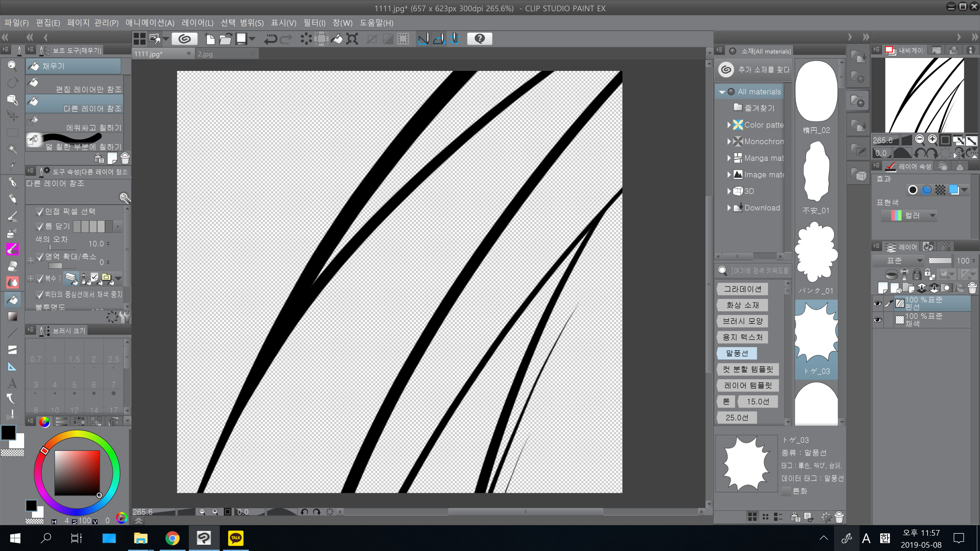Screen dimensions: 980x551
Task: Hide the 채색 layer with eye icon
Action: (877, 320)
